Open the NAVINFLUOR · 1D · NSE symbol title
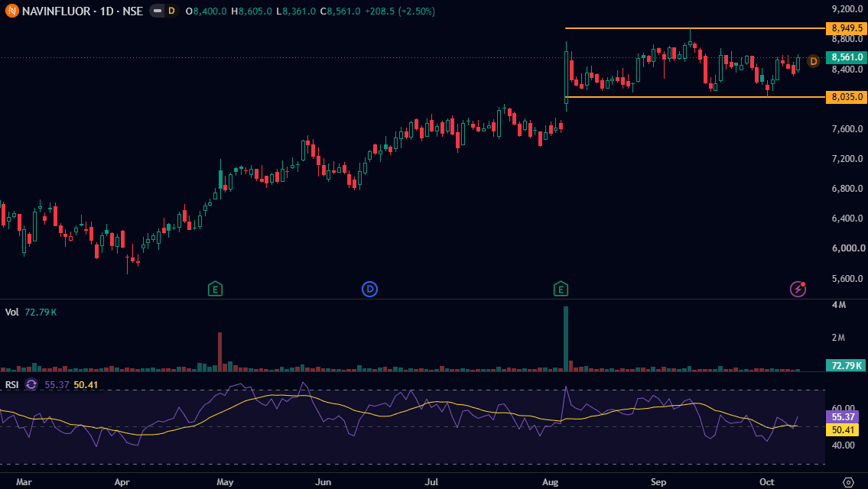The height and width of the screenshot is (489, 868). [83, 11]
